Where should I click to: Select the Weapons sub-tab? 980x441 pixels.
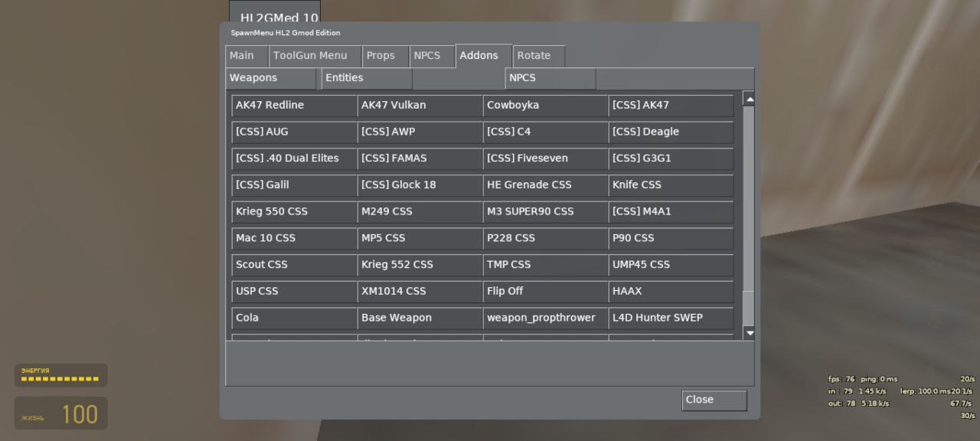tap(271, 78)
